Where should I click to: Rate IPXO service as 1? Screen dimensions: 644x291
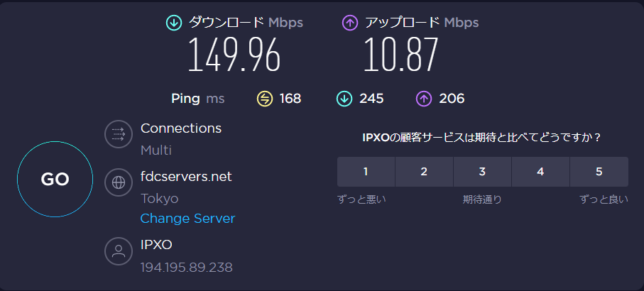366,172
